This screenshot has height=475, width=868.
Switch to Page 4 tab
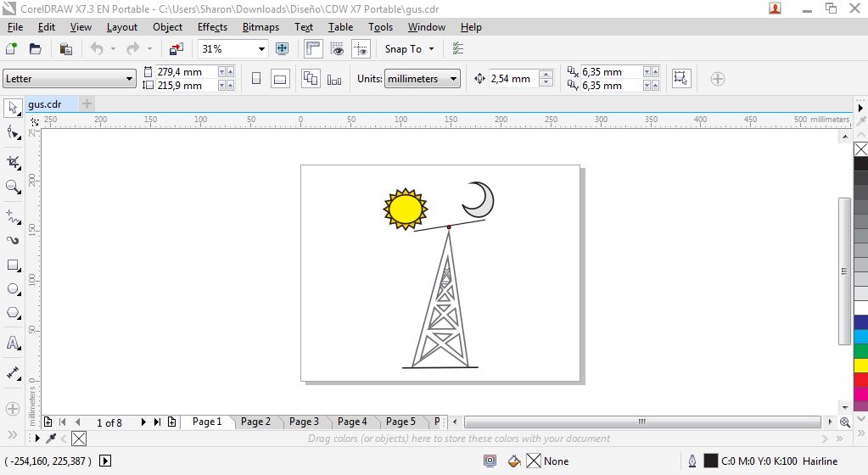pyautogui.click(x=352, y=422)
